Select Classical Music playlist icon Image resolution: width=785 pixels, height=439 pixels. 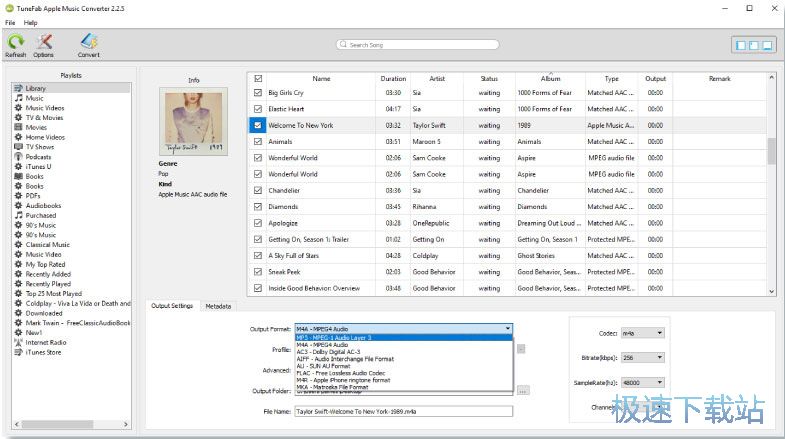[19, 245]
